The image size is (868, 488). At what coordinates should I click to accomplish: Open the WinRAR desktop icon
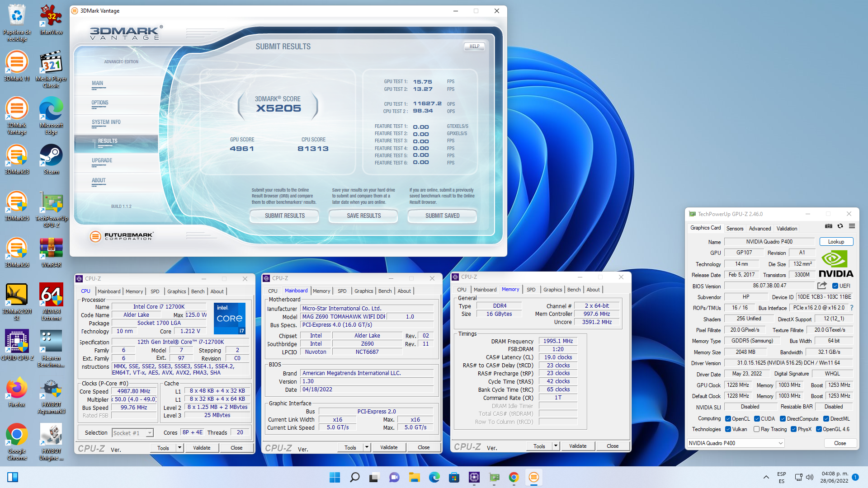(x=51, y=252)
